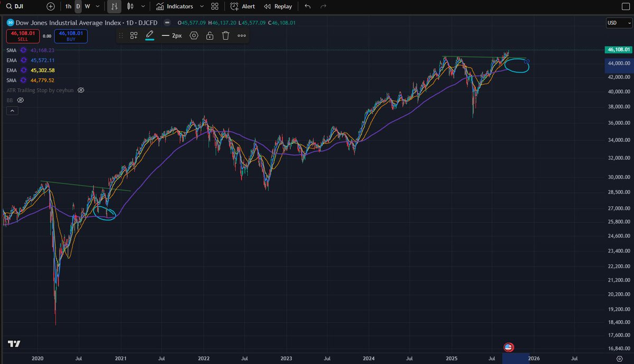Select the 1h timeframe
The image size is (634, 364).
(x=68, y=6)
